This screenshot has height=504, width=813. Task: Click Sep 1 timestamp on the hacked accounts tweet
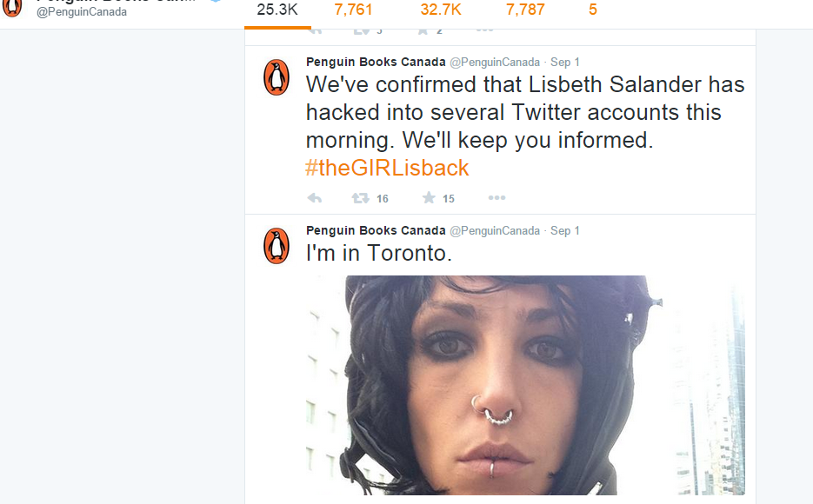pos(564,63)
